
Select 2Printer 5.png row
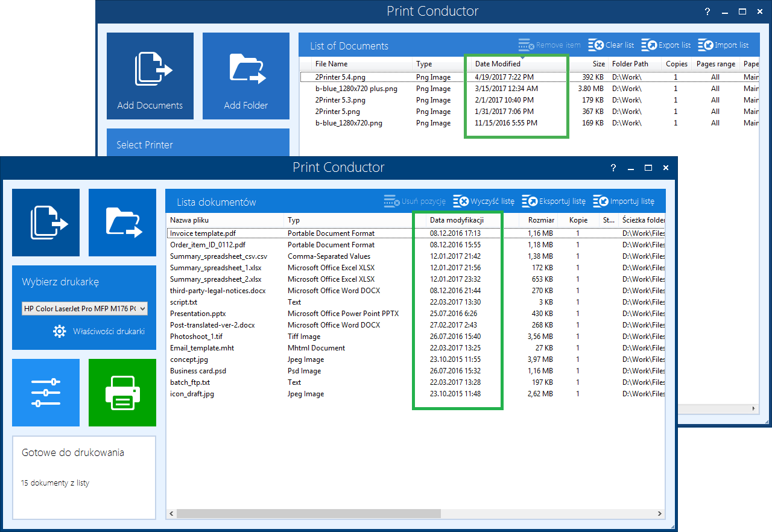pyautogui.click(x=530, y=112)
